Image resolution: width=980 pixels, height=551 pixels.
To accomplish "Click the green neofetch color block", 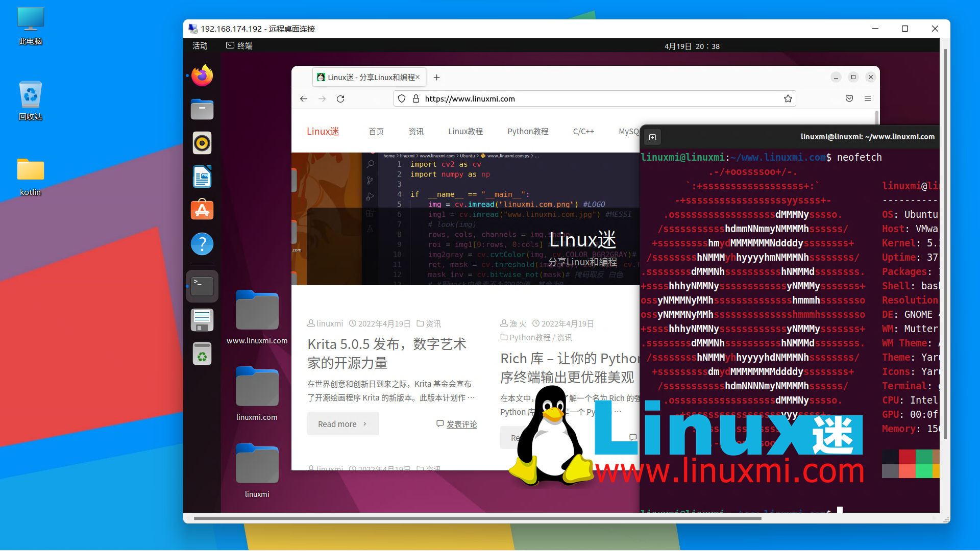I will point(924,457).
